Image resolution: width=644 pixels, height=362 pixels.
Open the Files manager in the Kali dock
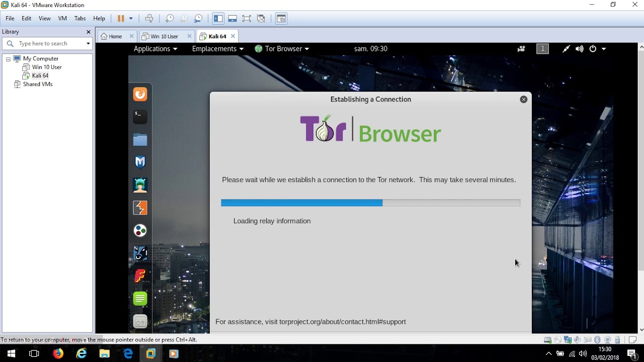(140, 139)
